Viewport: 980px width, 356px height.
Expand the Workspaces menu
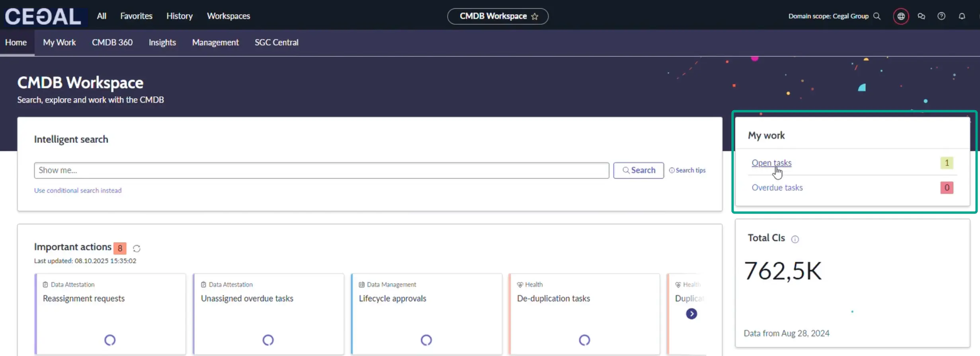point(228,16)
